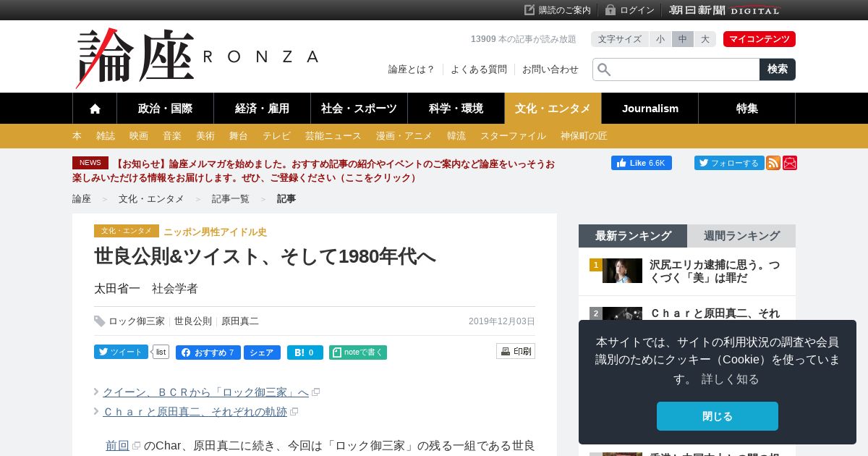Open 政治・国際 menu section
Image resolution: width=868 pixels, height=456 pixels.
coord(165,109)
